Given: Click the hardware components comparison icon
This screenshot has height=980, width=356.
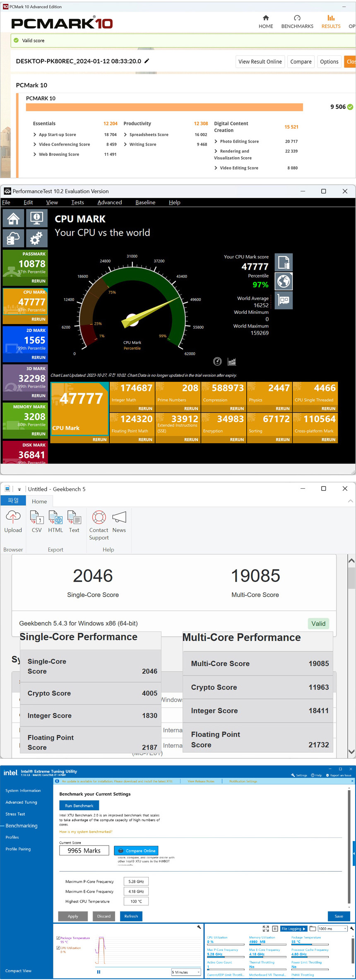Looking at the screenshot, I should pyautogui.click(x=284, y=300).
